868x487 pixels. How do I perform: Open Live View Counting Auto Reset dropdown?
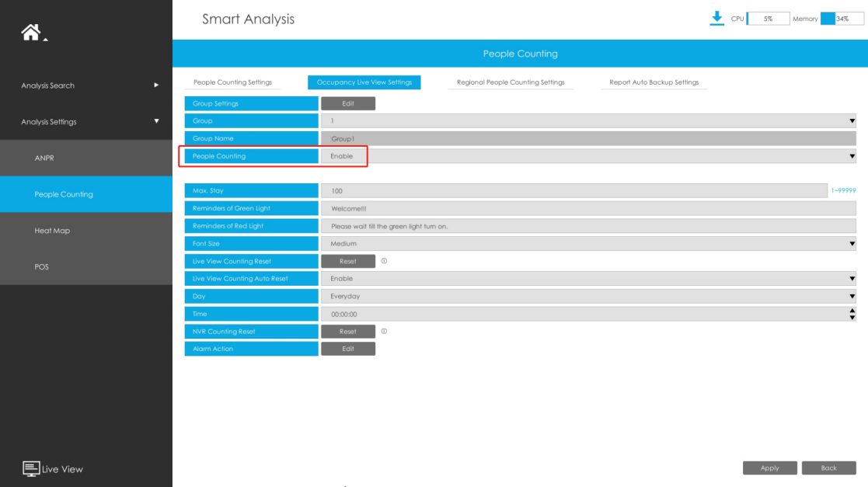click(588, 278)
